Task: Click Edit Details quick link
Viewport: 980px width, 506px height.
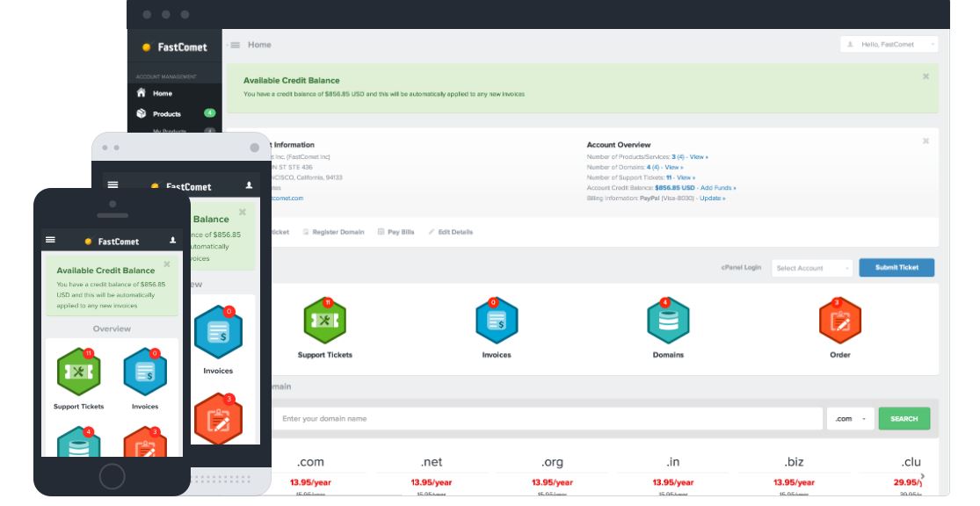Action: (x=450, y=232)
